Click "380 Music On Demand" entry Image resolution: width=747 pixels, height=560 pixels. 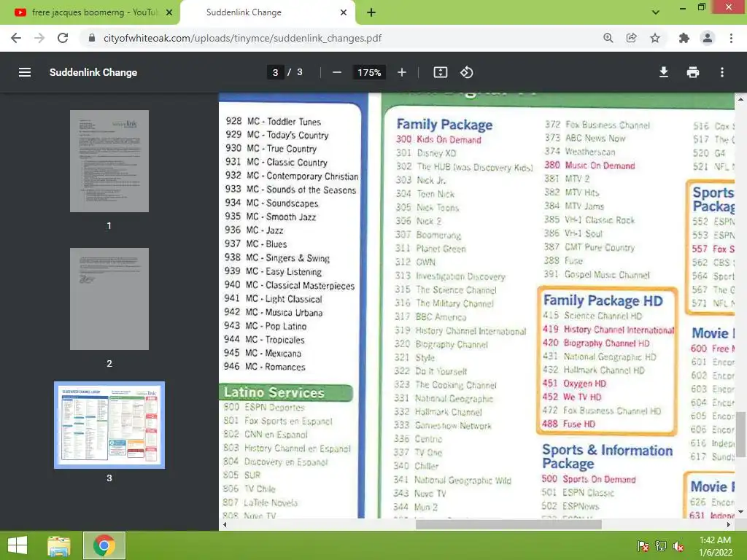pyautogui.click(x=589, y=166)
